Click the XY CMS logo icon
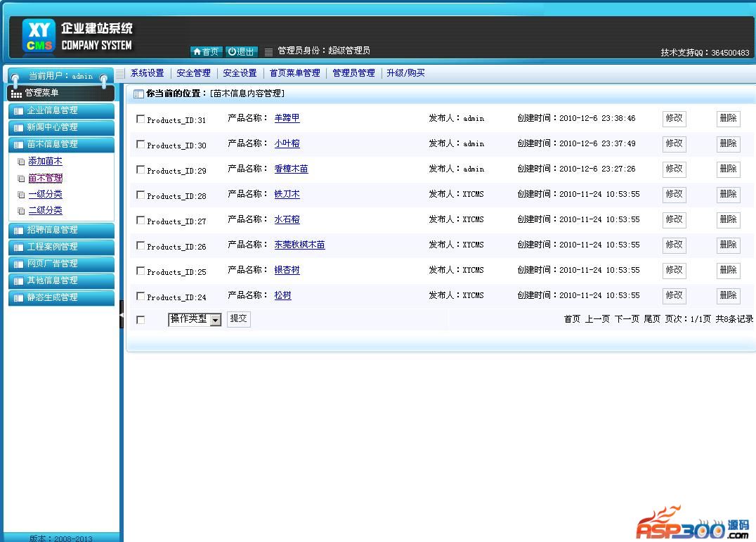The width and height of the screenshot is (756, 542). click(x=39, y=37)
